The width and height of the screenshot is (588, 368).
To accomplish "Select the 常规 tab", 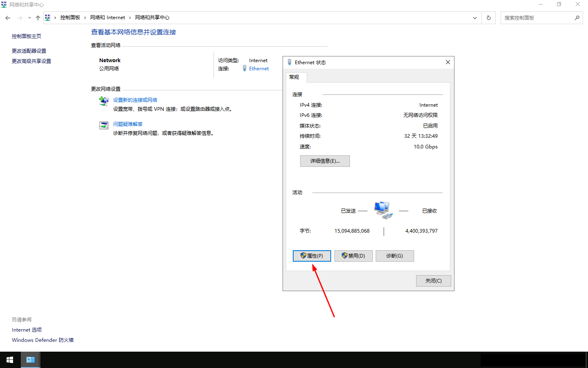I will (294, 77).
